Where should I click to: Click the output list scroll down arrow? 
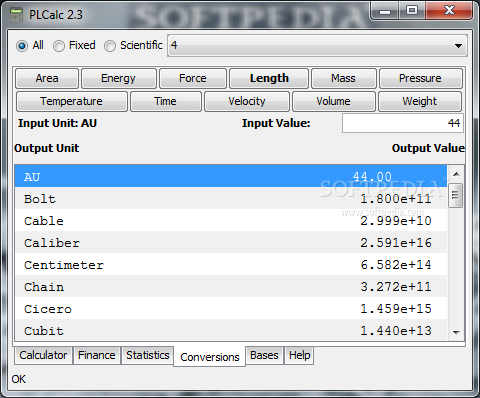456,332
